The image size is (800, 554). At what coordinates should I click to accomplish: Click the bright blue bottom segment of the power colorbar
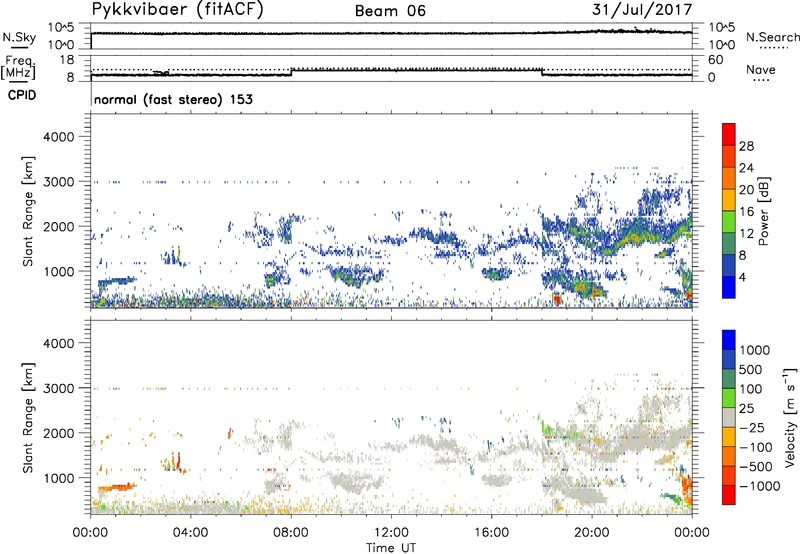(729, 287)
